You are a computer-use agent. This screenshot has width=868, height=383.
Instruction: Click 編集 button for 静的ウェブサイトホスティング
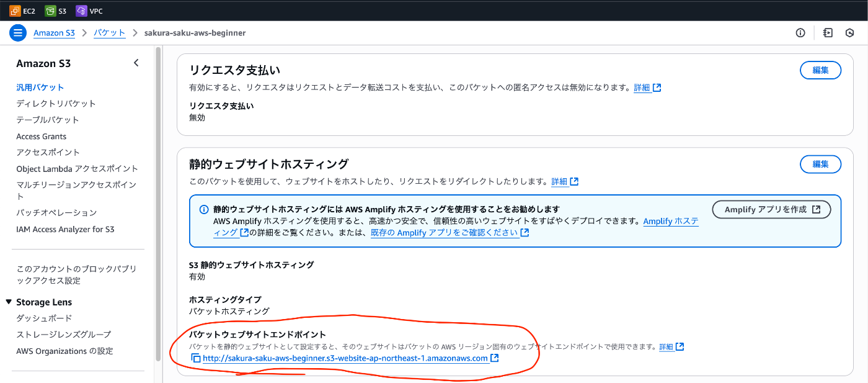click(820, 164)
